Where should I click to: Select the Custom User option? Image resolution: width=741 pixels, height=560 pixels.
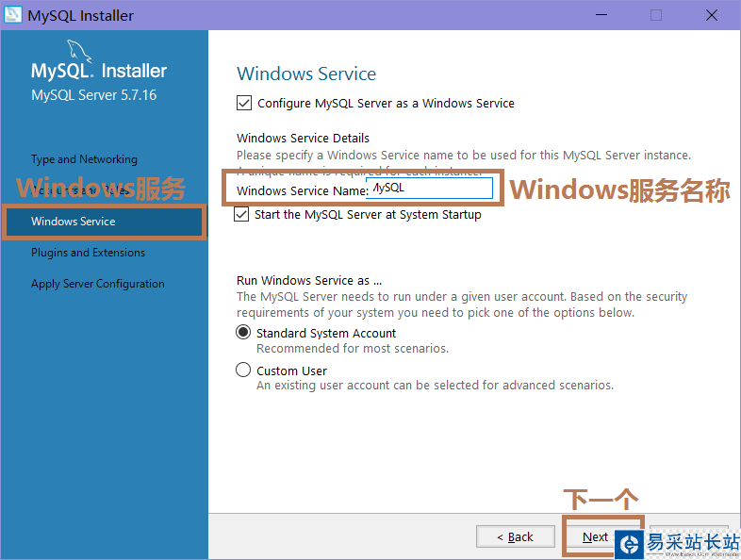click(243, 370)
